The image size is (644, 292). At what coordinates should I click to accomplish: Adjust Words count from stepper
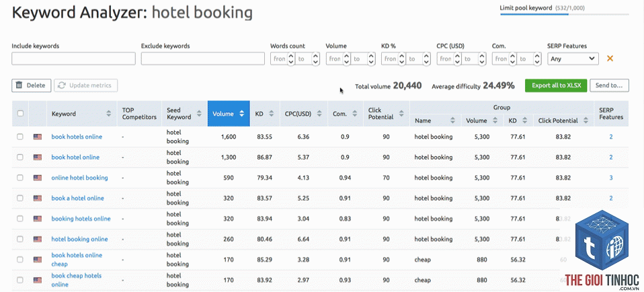click(291, 59)
